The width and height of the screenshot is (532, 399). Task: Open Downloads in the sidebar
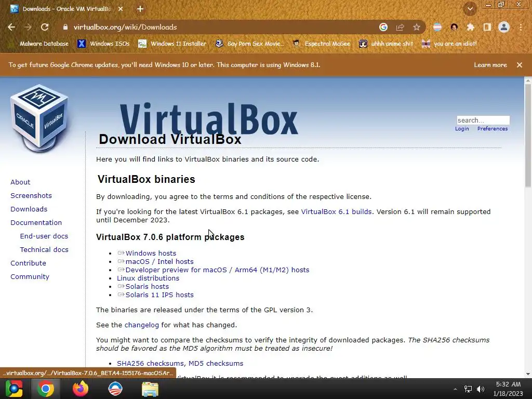[x=29, y=209]
